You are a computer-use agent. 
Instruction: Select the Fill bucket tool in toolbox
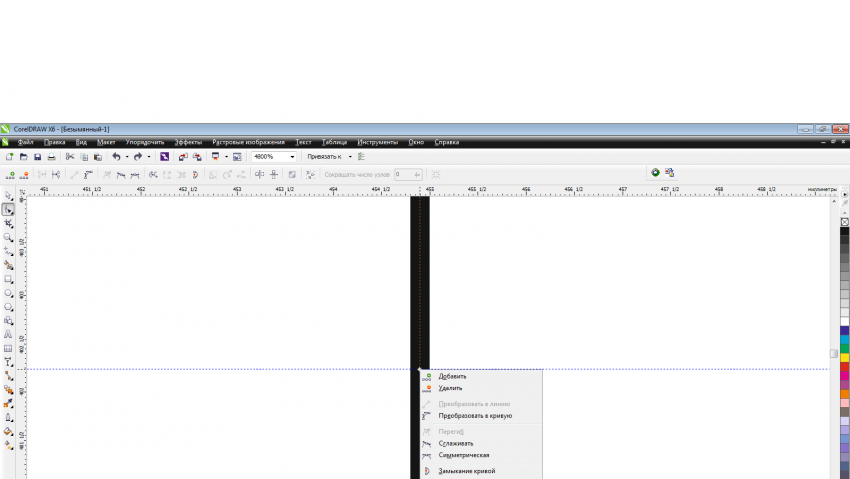[x=8, y=431]
